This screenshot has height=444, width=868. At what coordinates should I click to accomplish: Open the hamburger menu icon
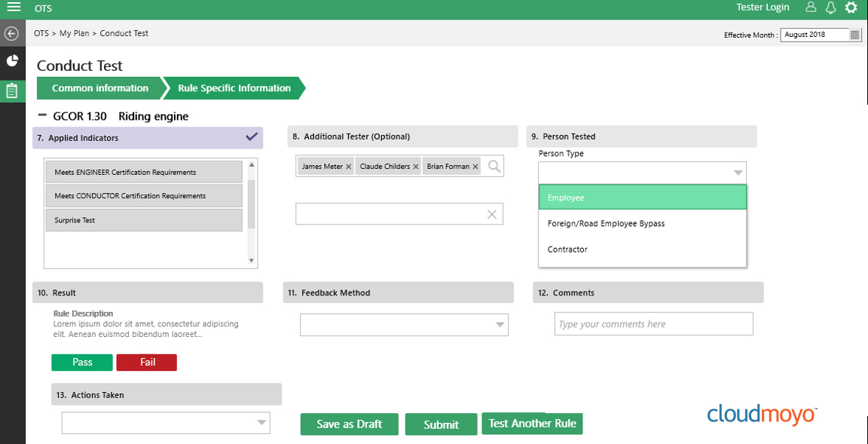click(13, 8)
